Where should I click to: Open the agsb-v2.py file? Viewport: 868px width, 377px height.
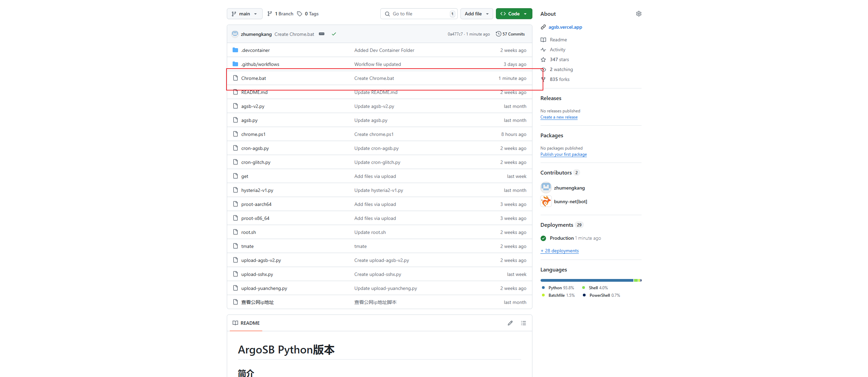pyautogui.click(x=253, y=106)
